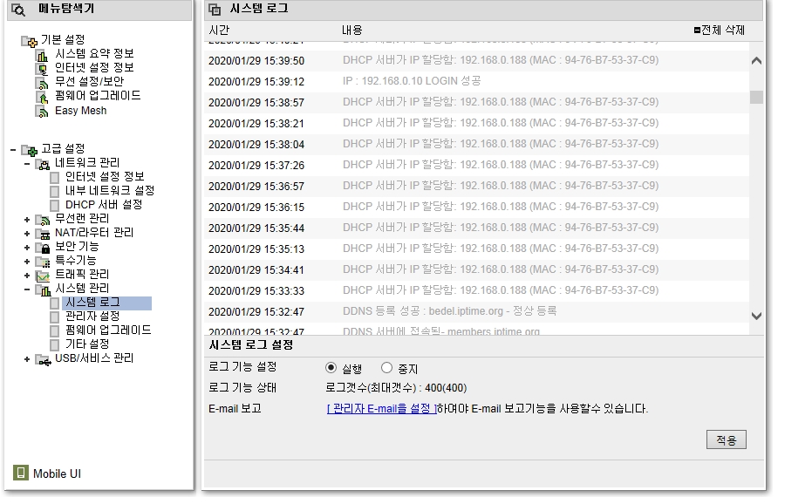Screen dimensions: 812x504
Task: Click the 시간 column header
Action: 219,31
